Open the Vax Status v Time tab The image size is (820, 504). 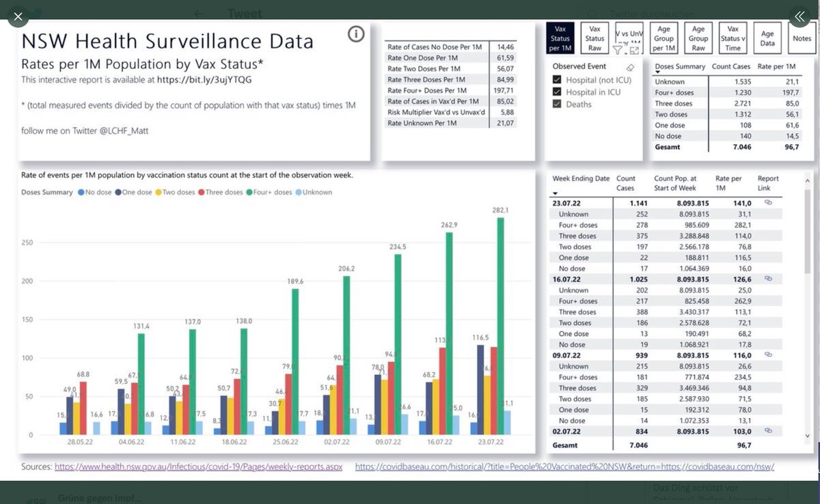point(733,38)
